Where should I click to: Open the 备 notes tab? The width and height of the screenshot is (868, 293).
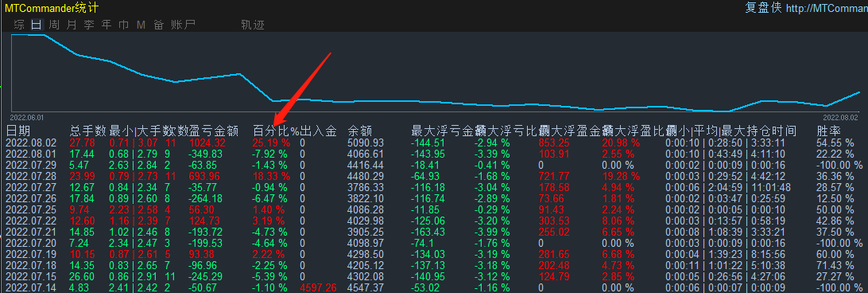pyautogui.click(x=158, y=25)
